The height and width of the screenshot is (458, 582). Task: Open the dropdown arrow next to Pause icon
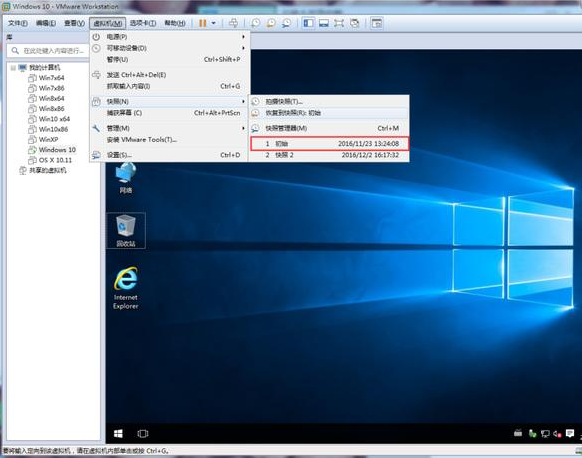click(x=213, y=23)
